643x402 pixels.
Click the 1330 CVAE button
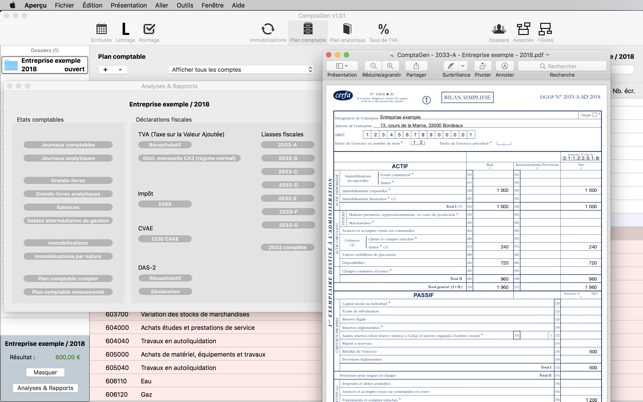[165, 239]
